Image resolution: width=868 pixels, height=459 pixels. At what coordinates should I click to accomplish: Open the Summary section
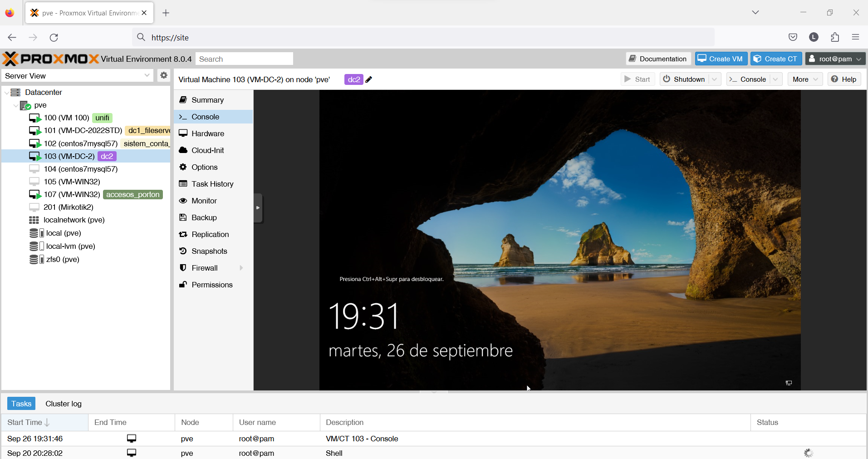[213, 100]
